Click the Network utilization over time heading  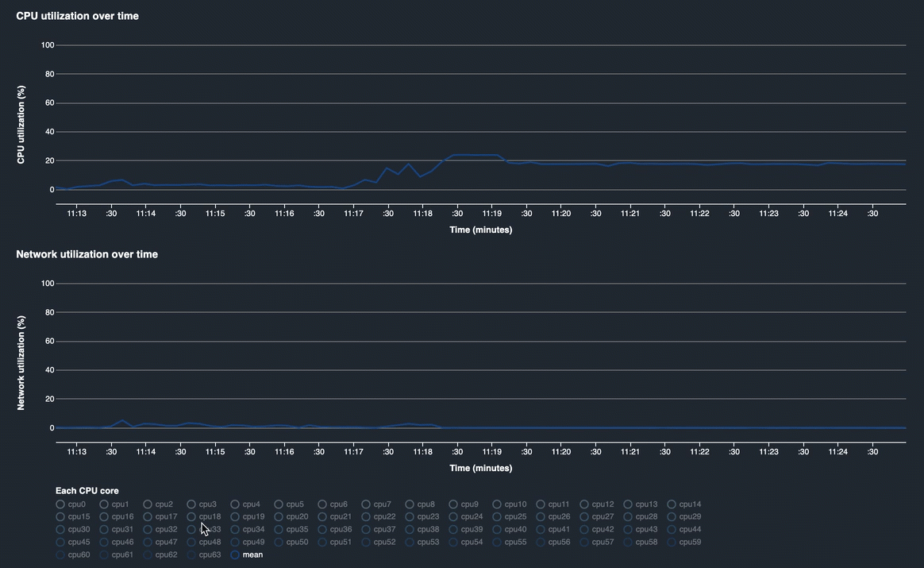(87, 254)
